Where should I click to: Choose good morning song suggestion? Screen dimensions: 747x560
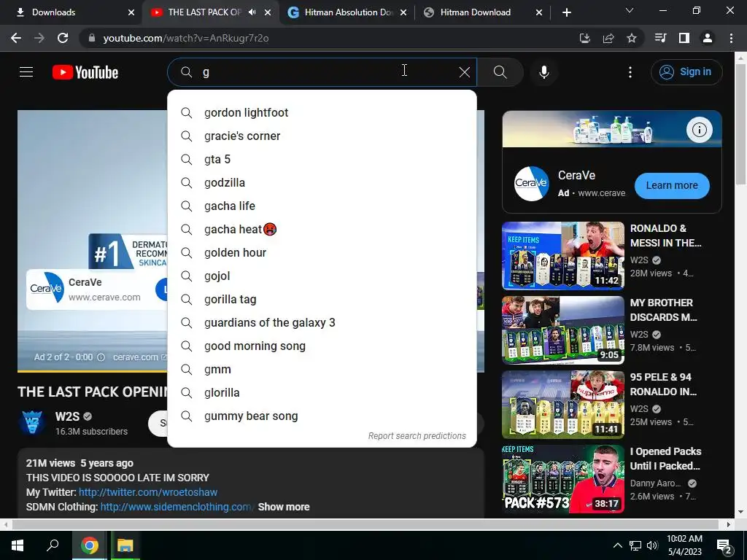click(x=322, y=346)
